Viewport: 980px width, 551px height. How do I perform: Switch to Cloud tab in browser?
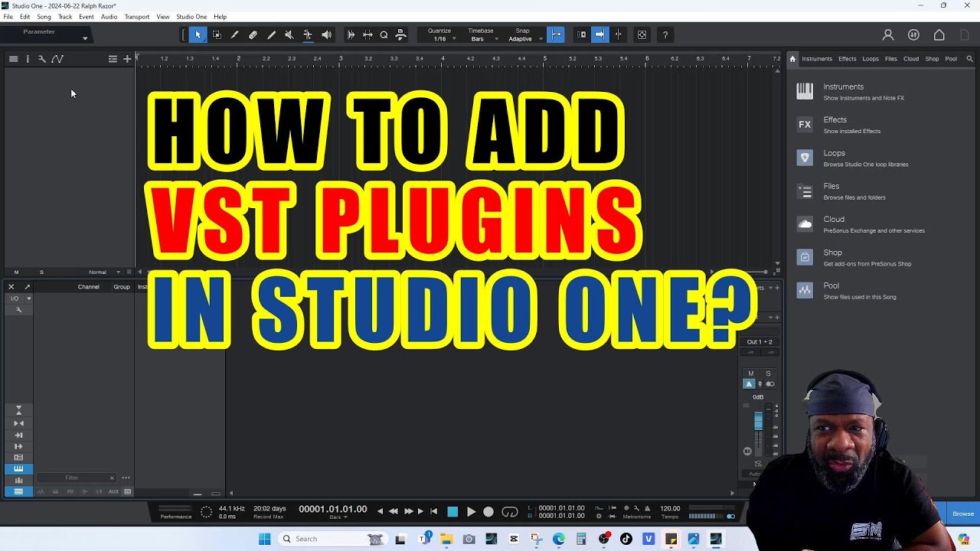[x=911, y=59]
